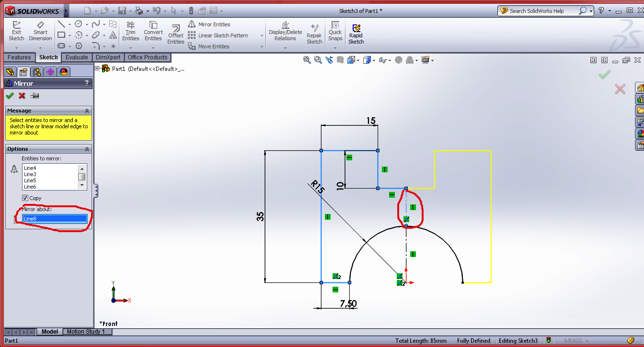The image size is (644, 347).
Task: Open the ConfigurationManager tab icon
Action: 37,72
